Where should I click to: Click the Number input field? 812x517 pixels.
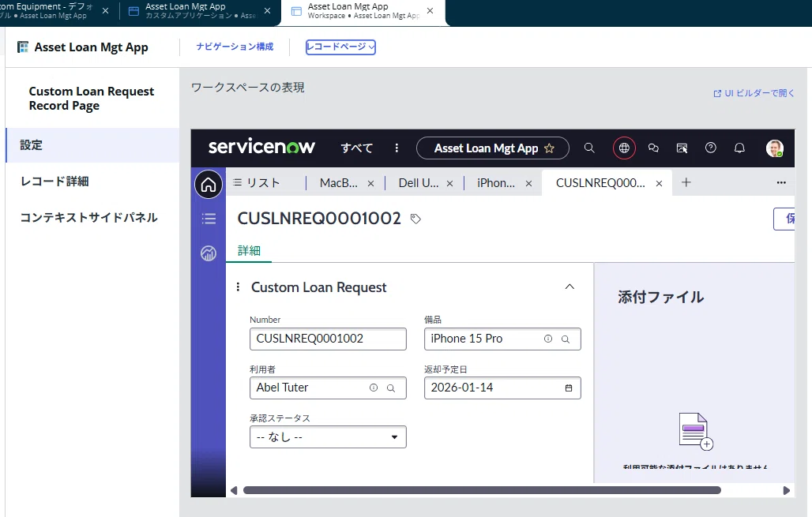(328, 339)
